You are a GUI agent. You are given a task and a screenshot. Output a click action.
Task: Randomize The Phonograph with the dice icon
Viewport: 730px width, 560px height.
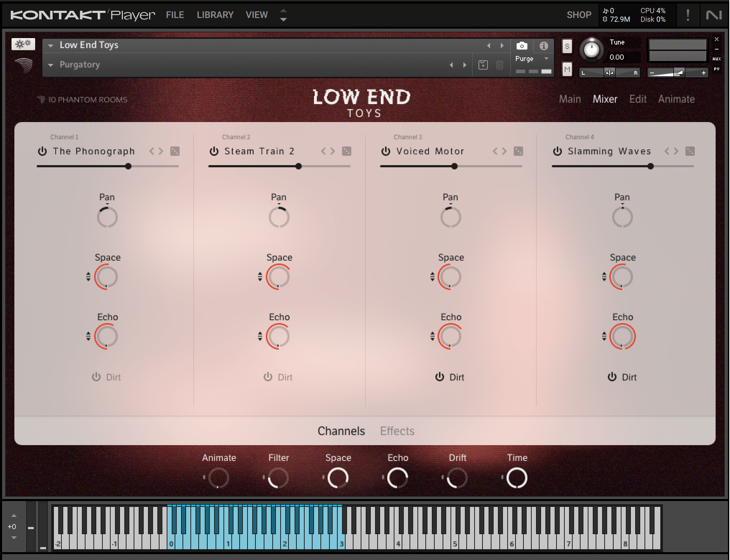coord(175,151)
